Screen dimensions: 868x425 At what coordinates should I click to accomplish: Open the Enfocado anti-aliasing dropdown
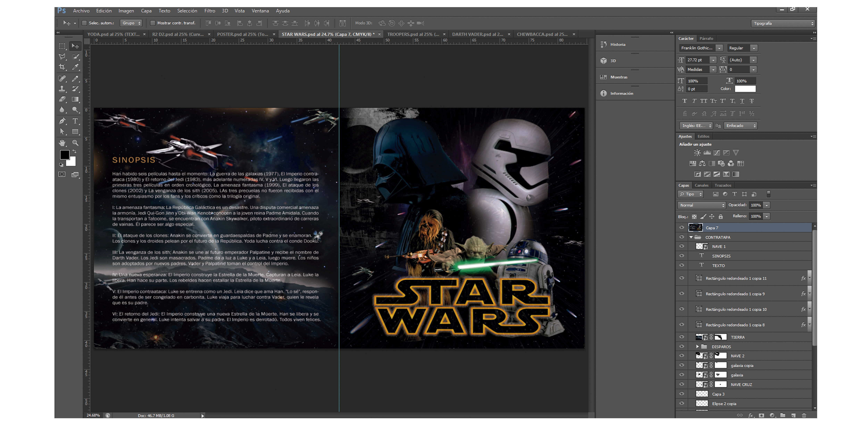point(740,126)
